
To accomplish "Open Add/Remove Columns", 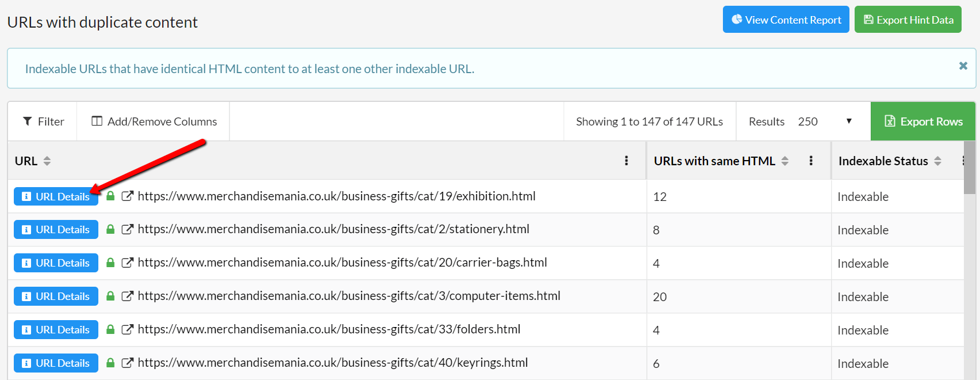I will click(154, 121).
